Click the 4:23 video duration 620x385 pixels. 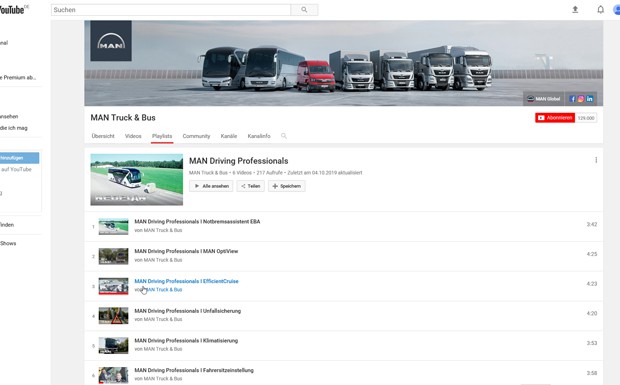[592, 283]
